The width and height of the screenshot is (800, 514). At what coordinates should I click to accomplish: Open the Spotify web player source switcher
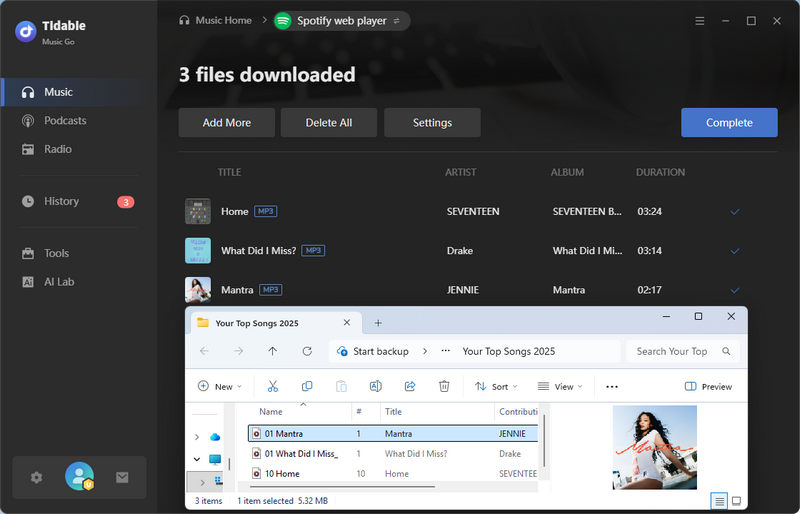tap(341, 20)
